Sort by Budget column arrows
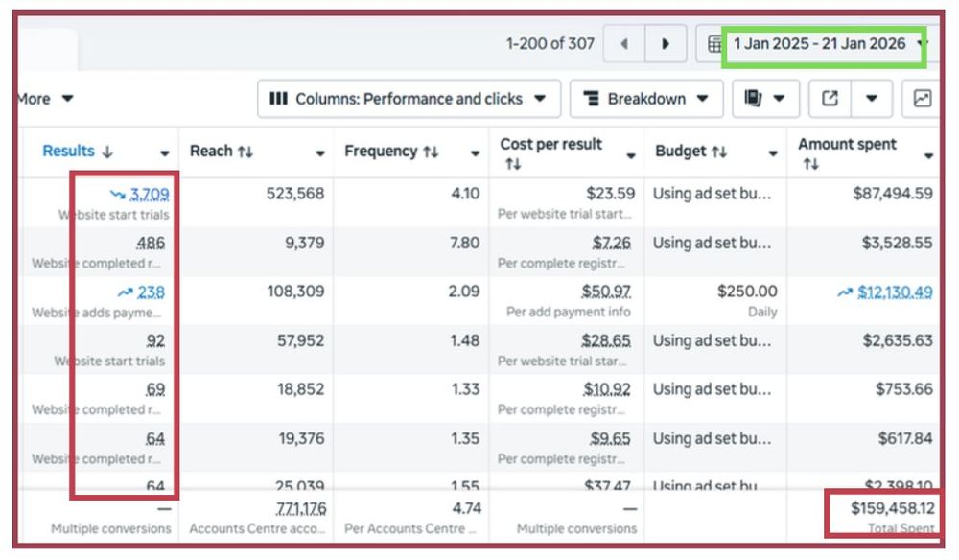Viewport: 959px width, 560px height. 719,152
